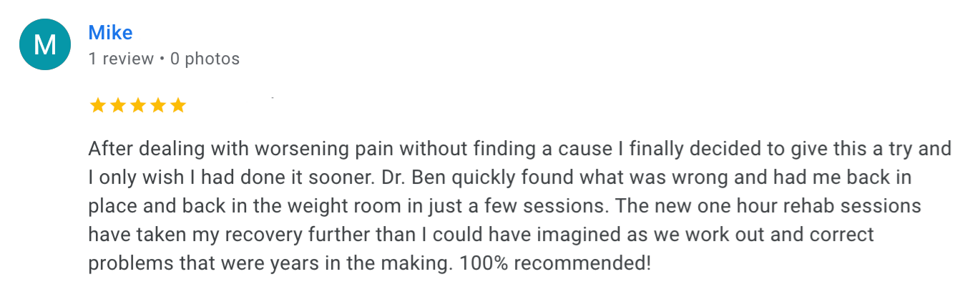Click the first line starting "After dealing"
Screen dimensions: 980x299
point(520,149)
